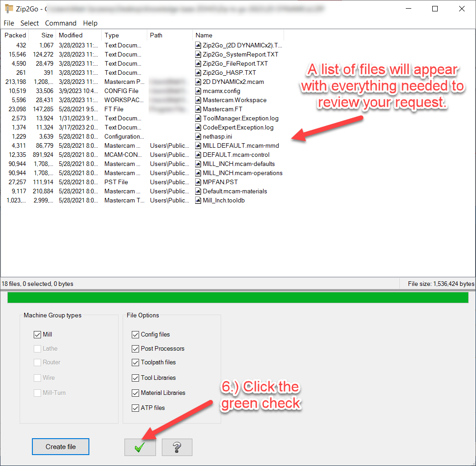Click the 2D DYNAMICx2.mcam file name
The height and width of the screenshot is (466, 476).
click(233, 82)
